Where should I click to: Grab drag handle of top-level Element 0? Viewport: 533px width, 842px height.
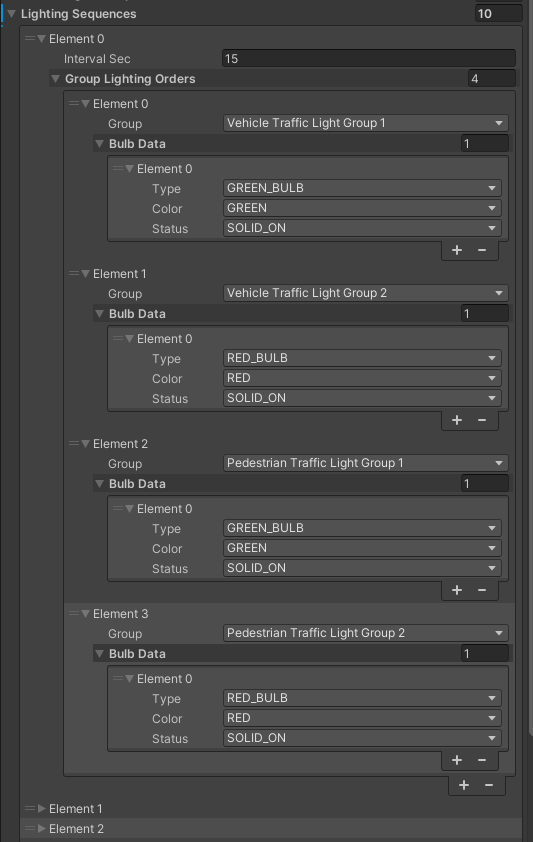pyautogui.click(x=30, y=39)
